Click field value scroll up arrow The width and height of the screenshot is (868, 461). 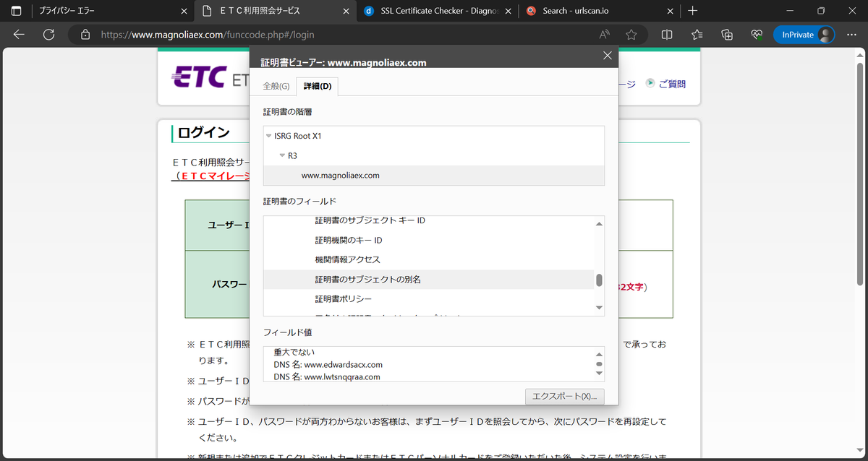[599, 354]
